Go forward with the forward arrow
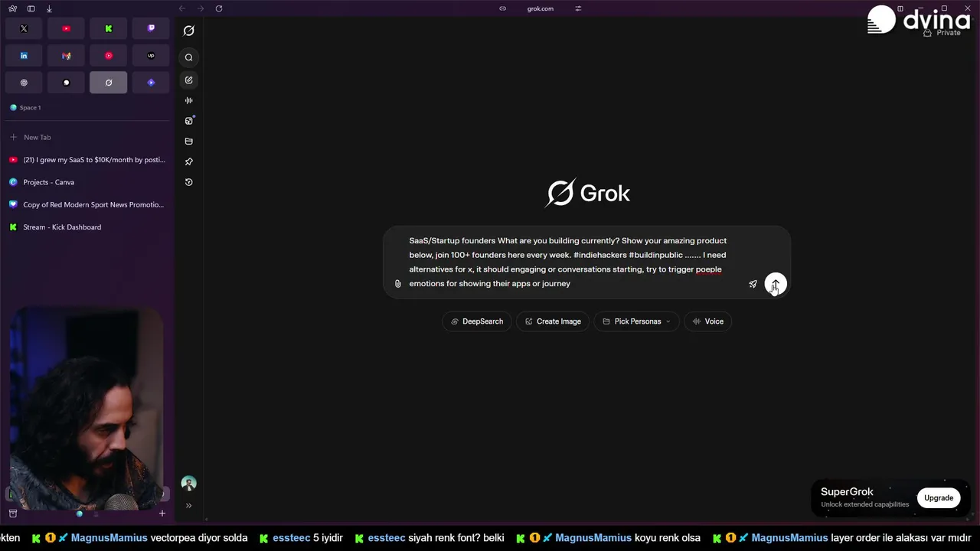The width and height of the screenshot is (980, 551). [x=201, y=8]
